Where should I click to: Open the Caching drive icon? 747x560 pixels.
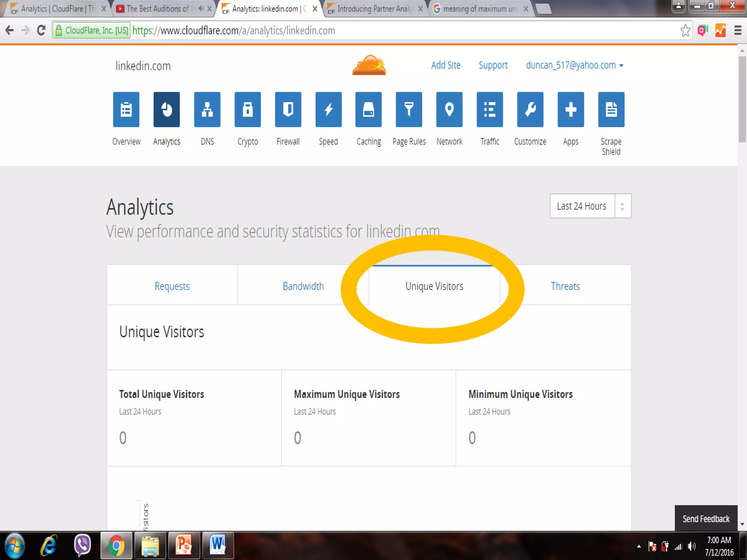coord(368,109)
